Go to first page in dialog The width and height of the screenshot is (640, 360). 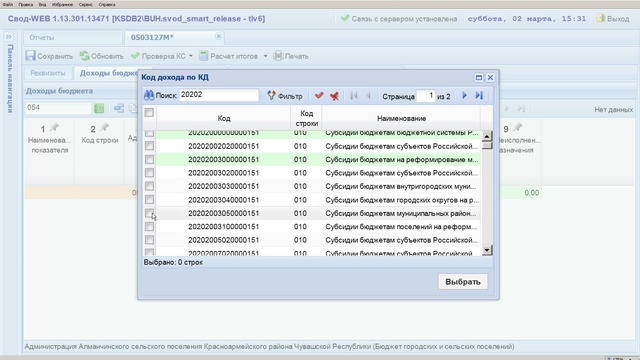(x=354, y=96)
